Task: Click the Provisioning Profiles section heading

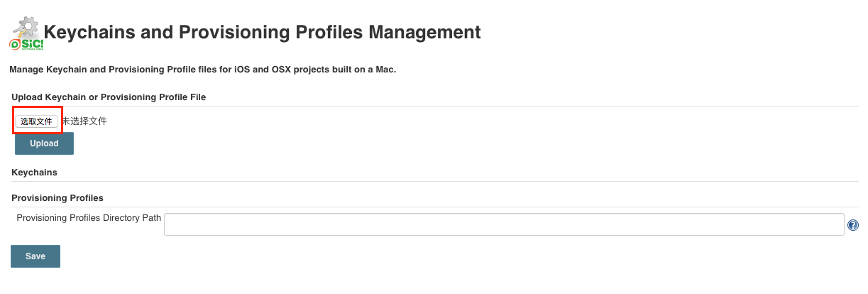Action: (x=57, y=197)
